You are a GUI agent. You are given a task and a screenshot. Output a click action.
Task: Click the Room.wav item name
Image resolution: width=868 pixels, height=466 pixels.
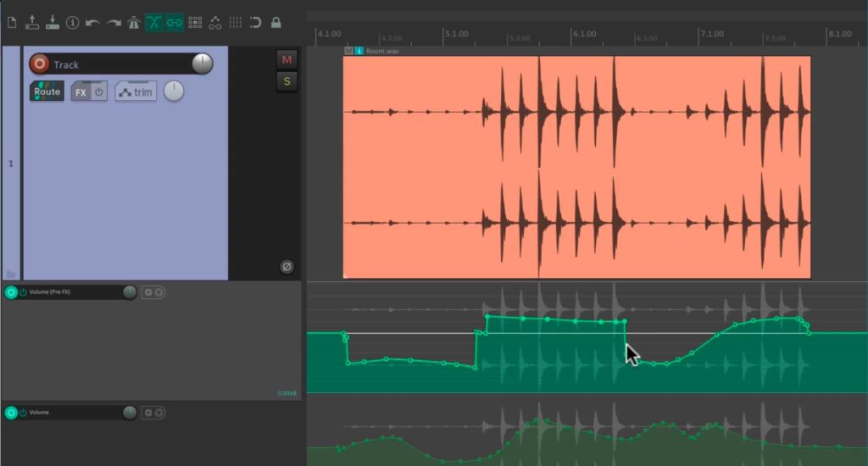(382, 51)
